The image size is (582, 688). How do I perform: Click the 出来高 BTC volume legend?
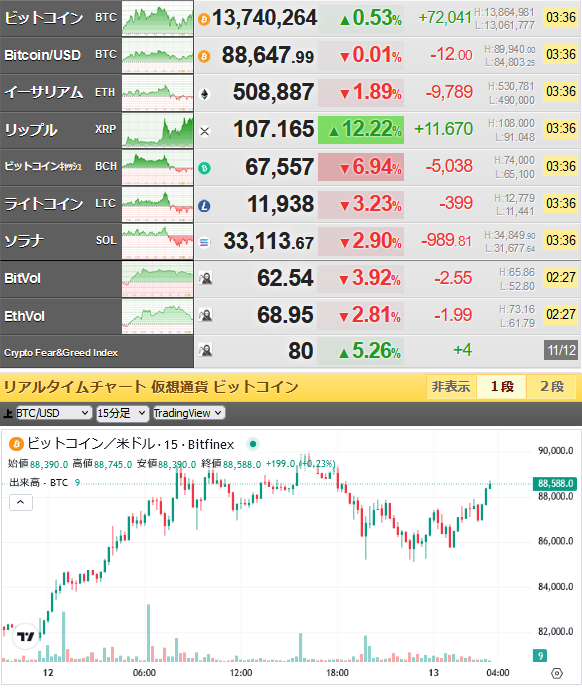pyautogui.click(x=45, y=483)
